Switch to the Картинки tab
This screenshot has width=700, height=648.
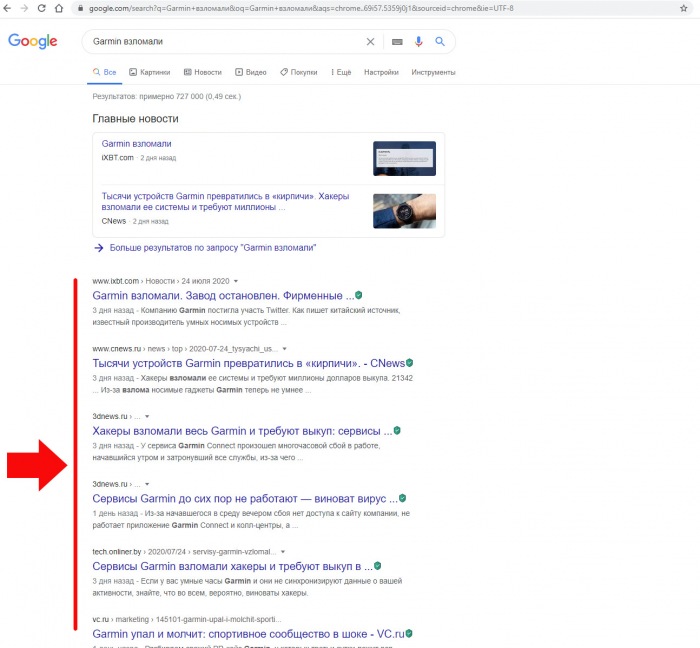pos(150,72)
